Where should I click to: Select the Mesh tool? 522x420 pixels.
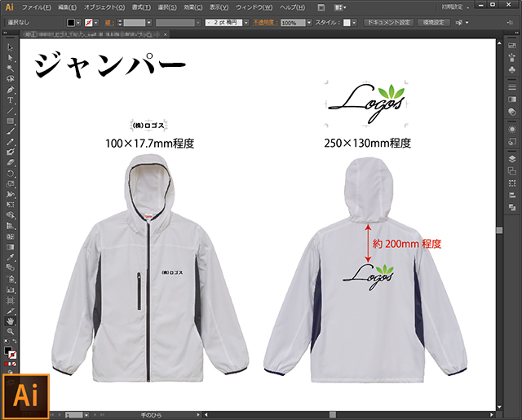coord(11,237)
